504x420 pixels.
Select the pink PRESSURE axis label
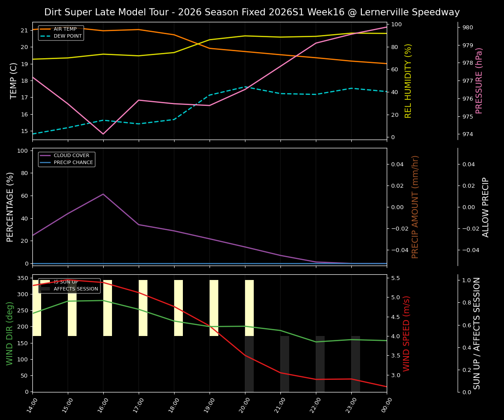pos(479,81)
